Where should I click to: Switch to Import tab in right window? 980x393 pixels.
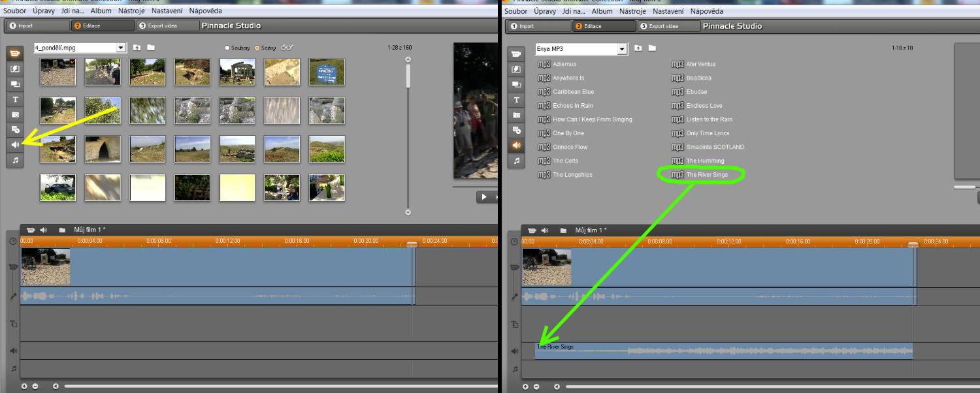point(538,26)
